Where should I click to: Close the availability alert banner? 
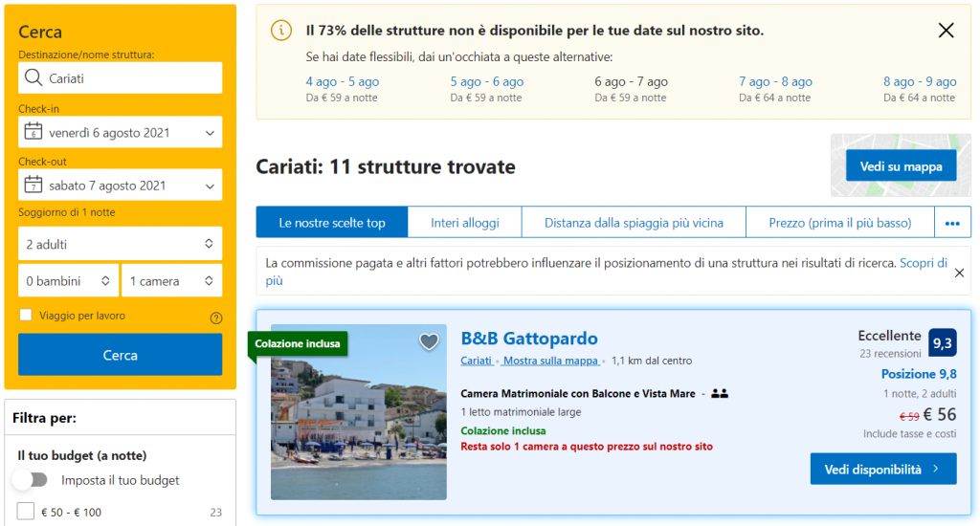[x=946, y=31]
